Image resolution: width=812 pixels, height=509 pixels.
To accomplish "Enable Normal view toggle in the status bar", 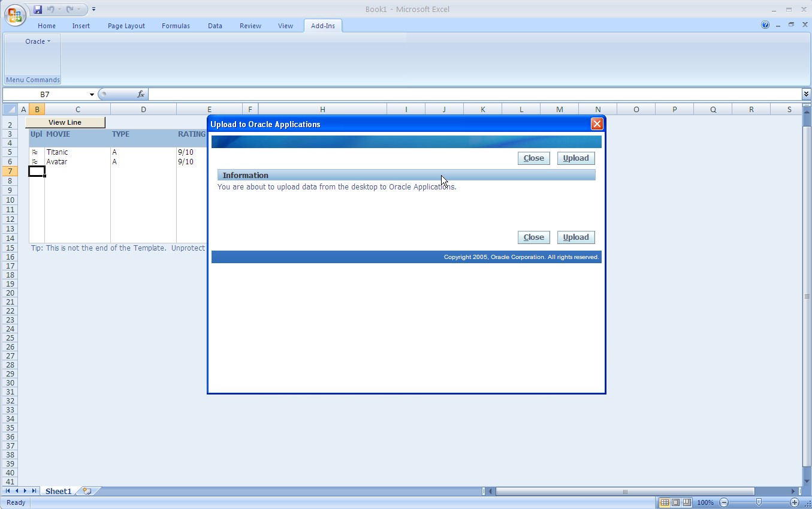I will [x=663, y=502].
